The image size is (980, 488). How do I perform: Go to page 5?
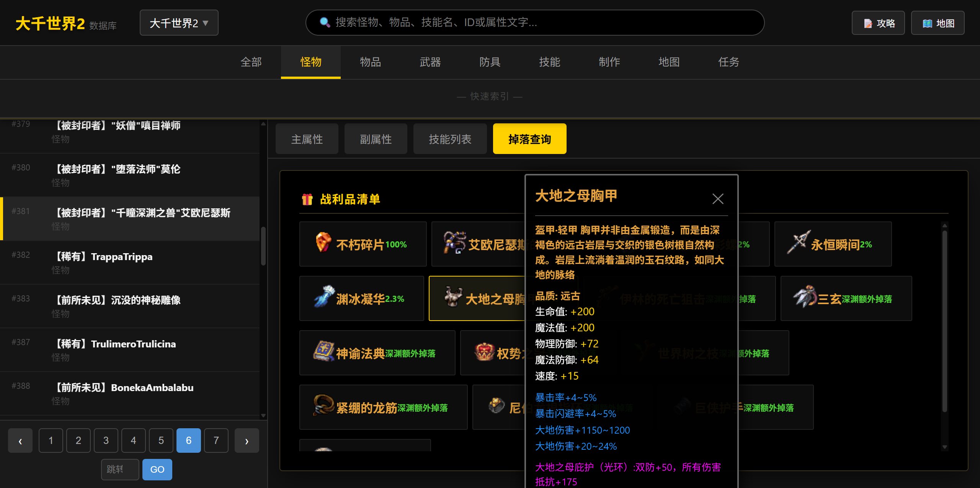161,441
